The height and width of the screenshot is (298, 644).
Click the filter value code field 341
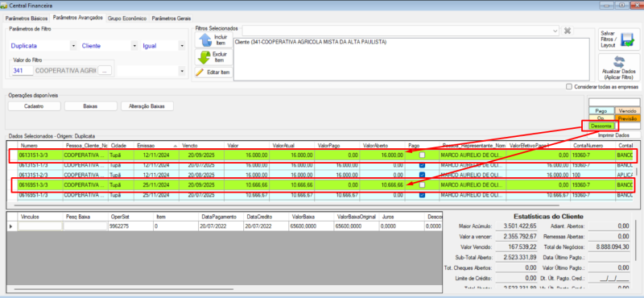coord(23,71)
